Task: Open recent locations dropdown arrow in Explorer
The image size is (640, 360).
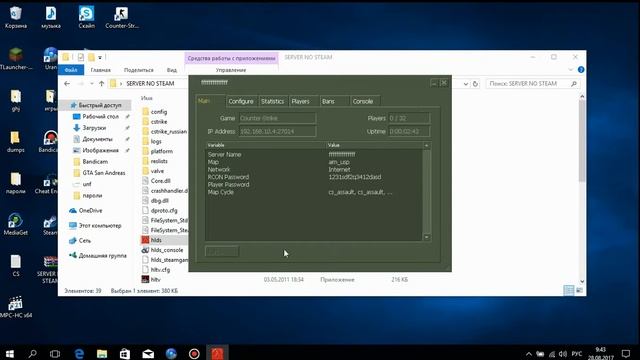Action: tap(92, 84)
